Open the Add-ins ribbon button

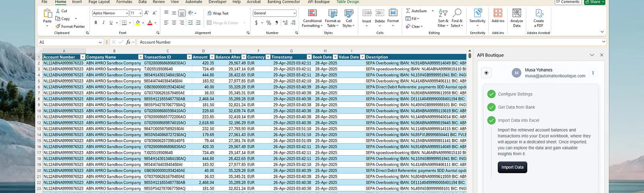498,16
